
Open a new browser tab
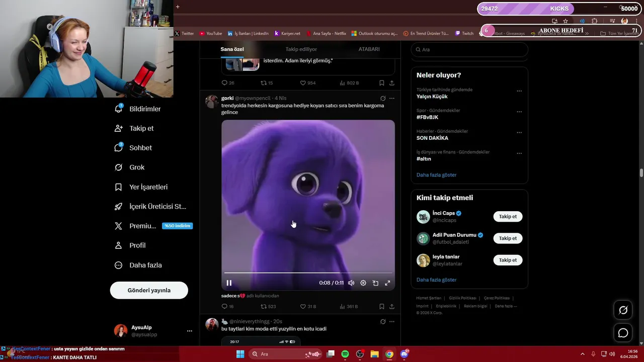178,7
